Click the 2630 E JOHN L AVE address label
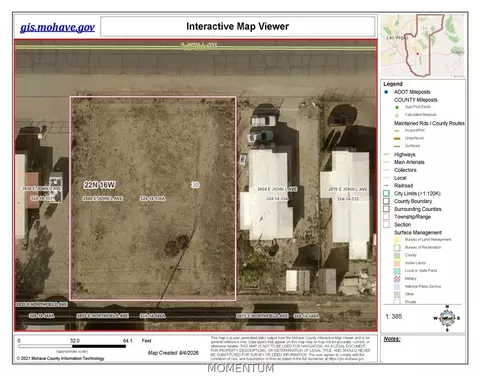 click(x=42, y=189)
